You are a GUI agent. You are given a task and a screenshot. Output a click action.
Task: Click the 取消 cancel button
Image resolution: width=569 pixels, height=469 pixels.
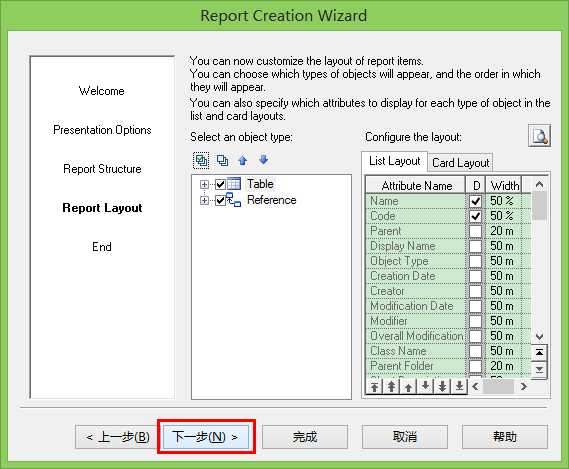(x=405, y=437)
